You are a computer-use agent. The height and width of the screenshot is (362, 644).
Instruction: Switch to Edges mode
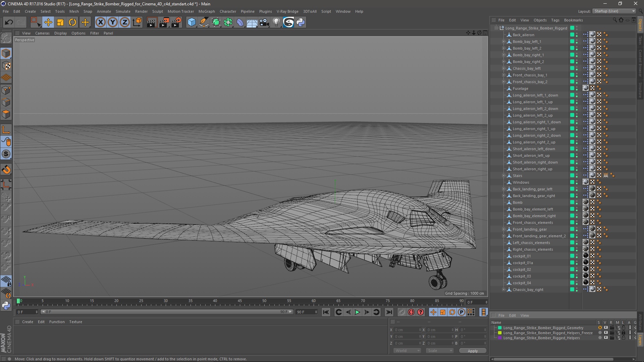coord(6,102)
